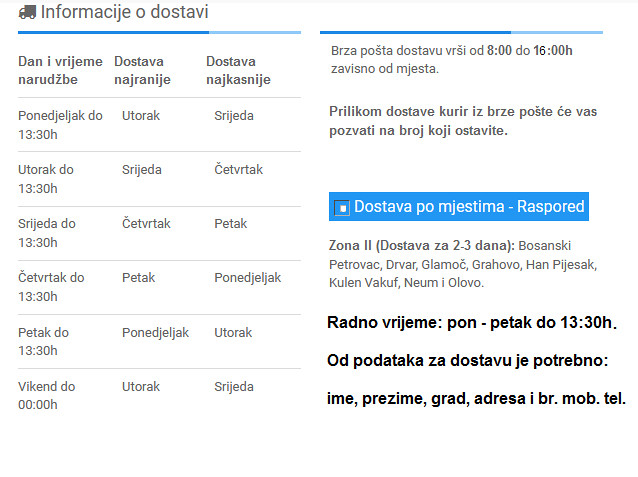Open Dostava po mjestima - Raspored
Viewport: 638px width, 477px height.
coord(459,206)
